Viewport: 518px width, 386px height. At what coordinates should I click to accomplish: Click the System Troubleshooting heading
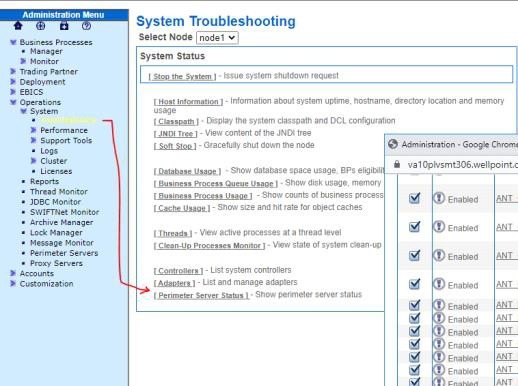coord(216,21)
